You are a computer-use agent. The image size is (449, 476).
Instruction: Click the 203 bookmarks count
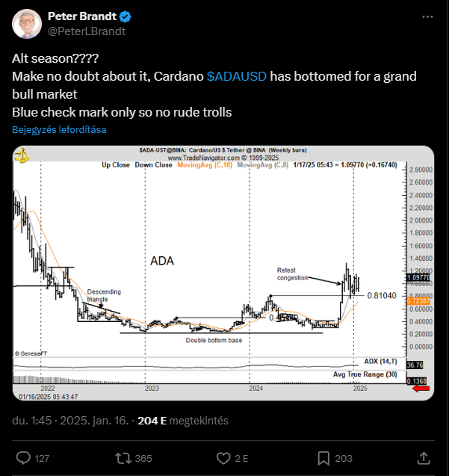(x=344, y=458)
